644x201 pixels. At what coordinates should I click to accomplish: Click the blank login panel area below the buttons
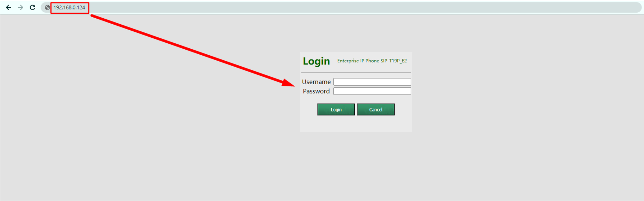pos(356,123)
